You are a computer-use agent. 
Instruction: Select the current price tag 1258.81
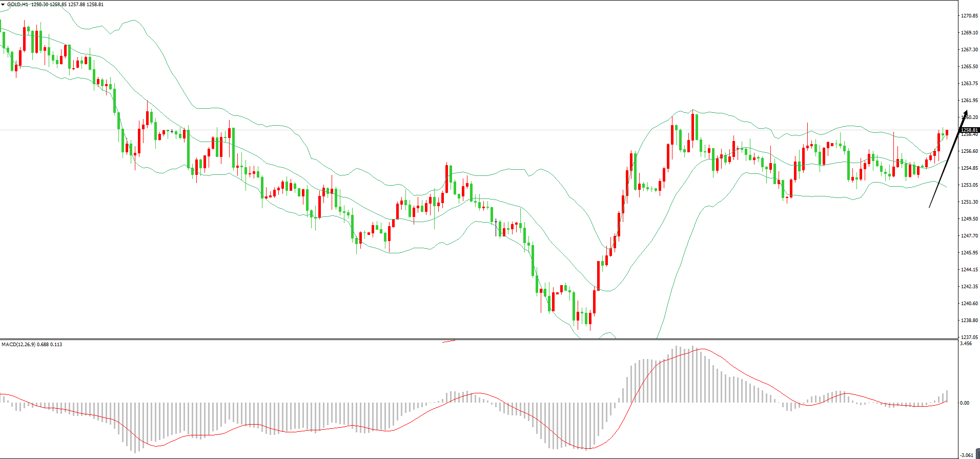coord(969,130)
